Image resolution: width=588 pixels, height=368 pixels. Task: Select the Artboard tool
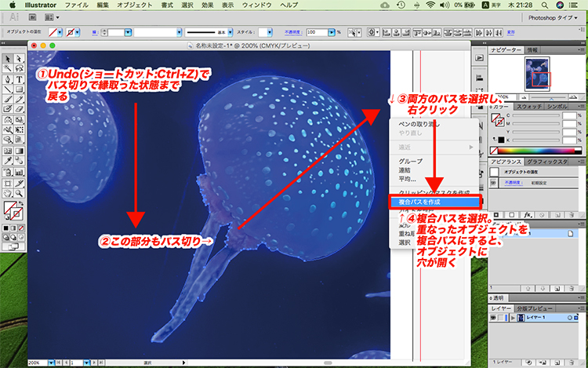click(8, 184)
